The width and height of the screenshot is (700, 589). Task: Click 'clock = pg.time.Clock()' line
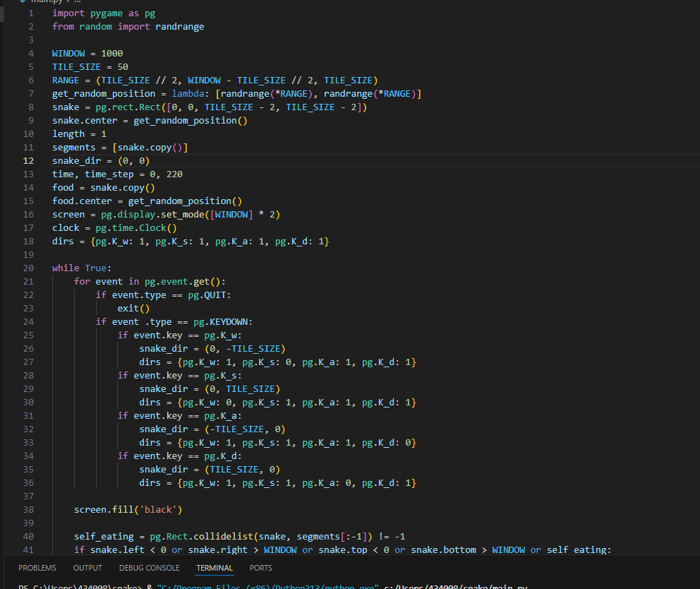[114, 227]
